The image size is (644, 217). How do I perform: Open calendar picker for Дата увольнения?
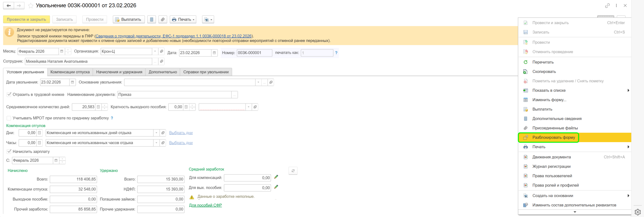72,82
